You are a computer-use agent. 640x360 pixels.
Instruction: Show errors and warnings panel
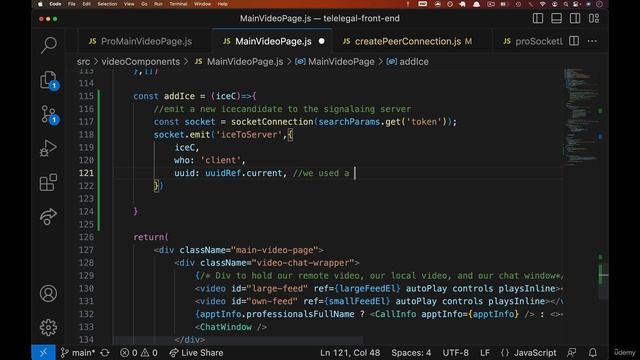(x=139, y=353)
